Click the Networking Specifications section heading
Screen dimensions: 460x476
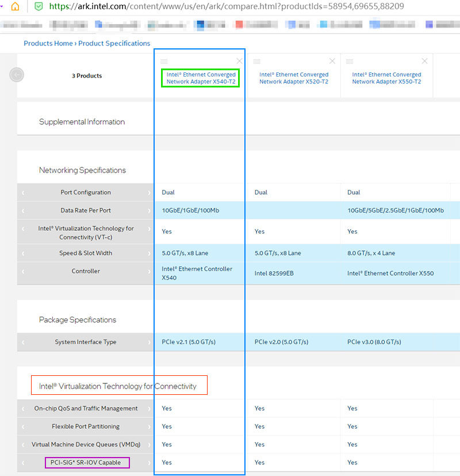coord(82,170)
